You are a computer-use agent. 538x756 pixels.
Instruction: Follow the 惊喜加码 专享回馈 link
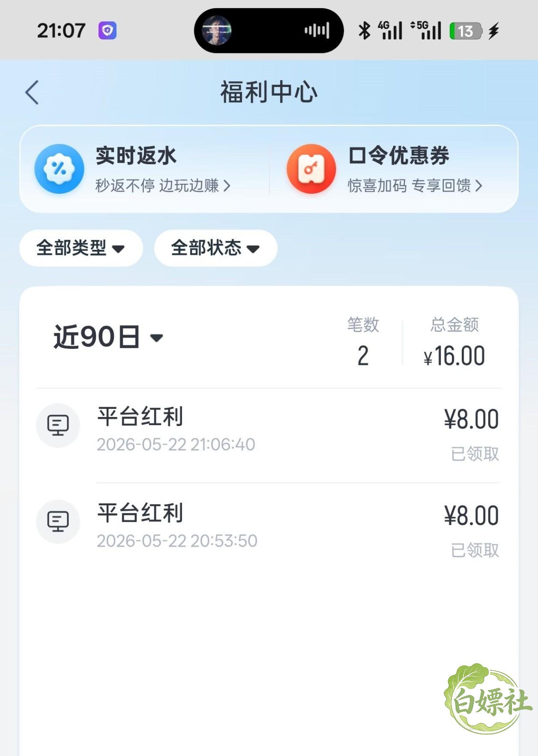tap(415, 186)
